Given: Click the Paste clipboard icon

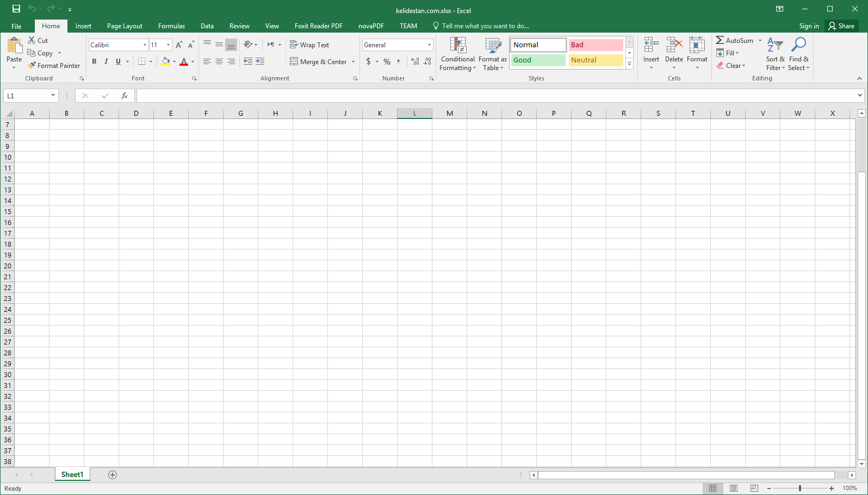Looking at the screenshot, I should (x=14, y=46).
